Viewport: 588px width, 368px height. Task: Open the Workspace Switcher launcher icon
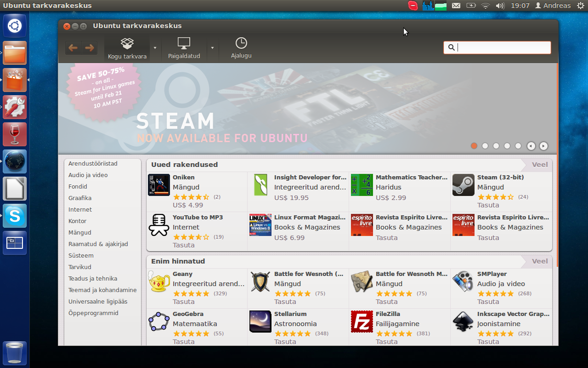[x=15, y=243]
